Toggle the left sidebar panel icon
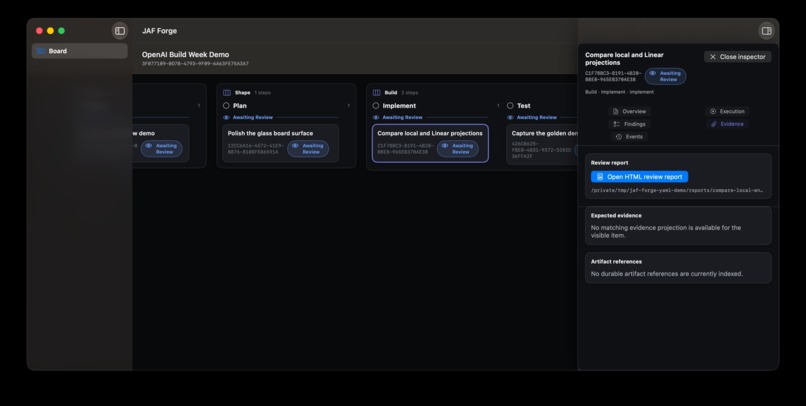 [x=120, y=31]
